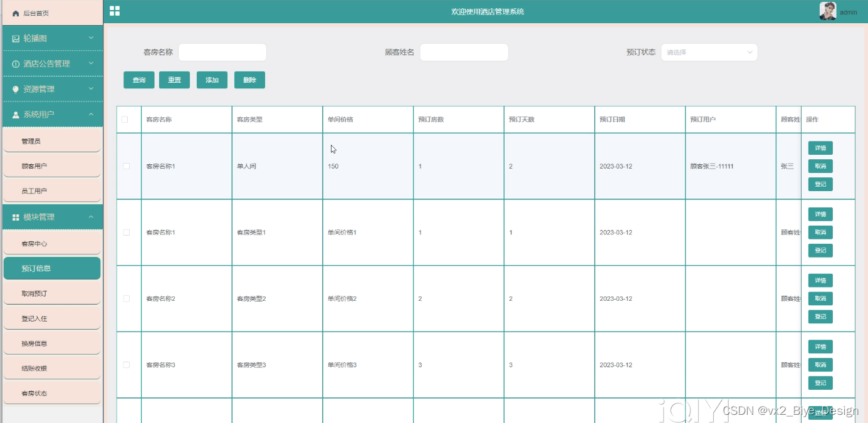Image resolution: width=868 pixels, height=423 pixels.
Task: Expand the 资源管理 chevron
Action: [x=91, y=89]
